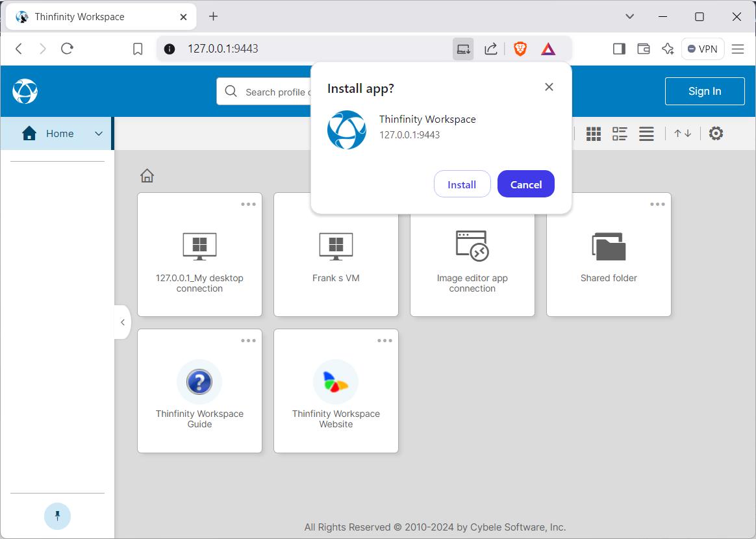The image size is (756, 539).
Task: Click the Sign In button
Action: pos(705,91)
